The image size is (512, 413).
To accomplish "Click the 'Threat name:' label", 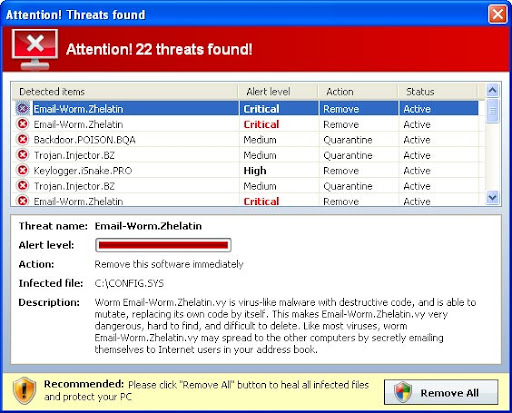I will [x=53, y=226].
